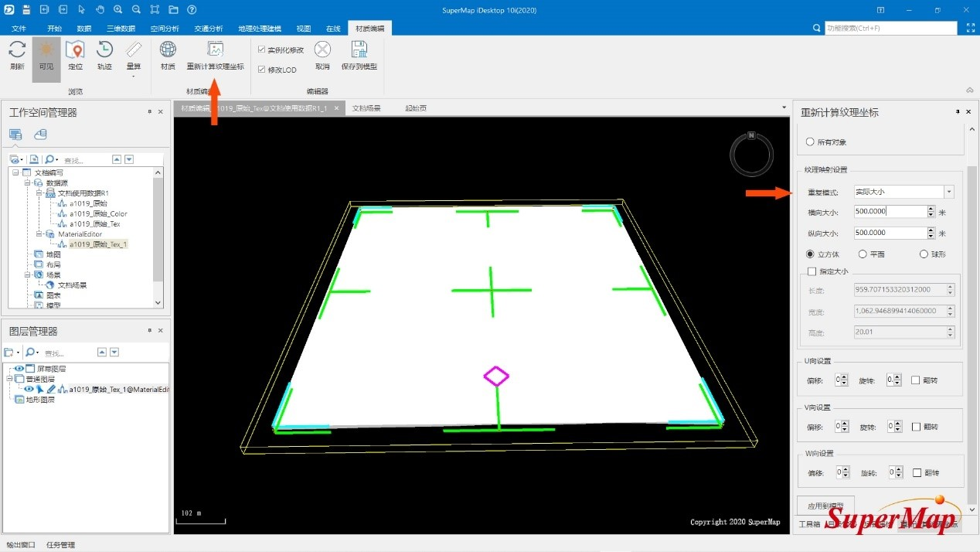Open the 重复模式 dropdown
The height and width of the screenshot is (552, 980).
pyautogui.click(x=949, y=192)
